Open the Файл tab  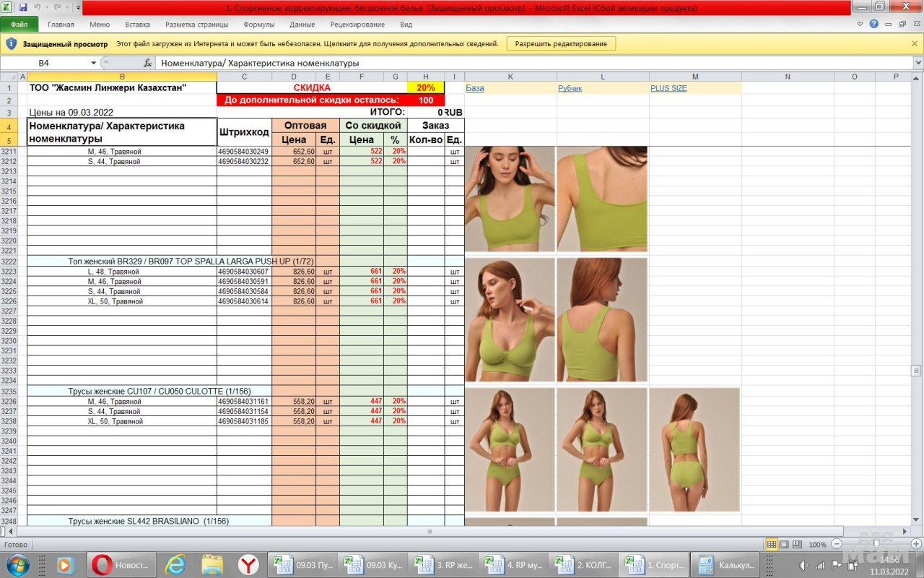click(19, 25)
